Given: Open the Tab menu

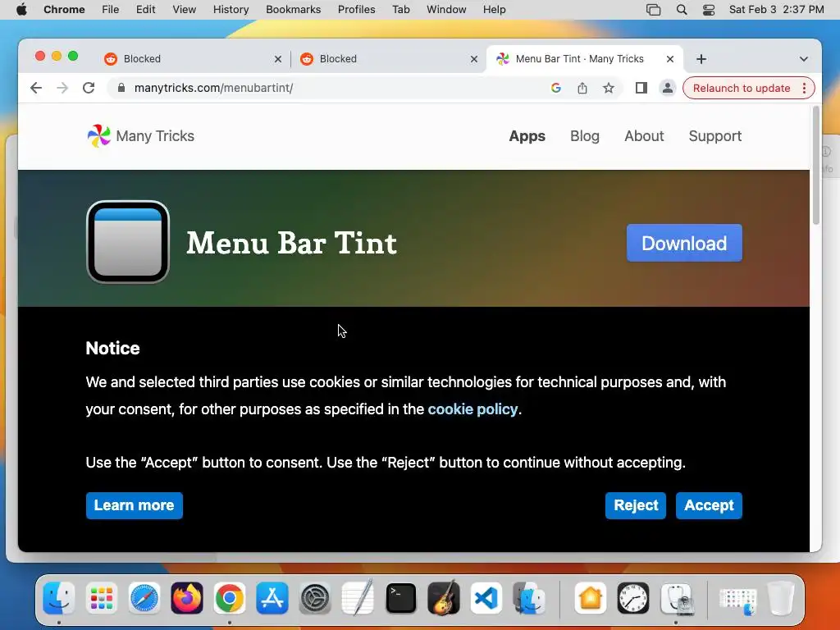Looking at the screenshot, I should [x=400, y=10].
